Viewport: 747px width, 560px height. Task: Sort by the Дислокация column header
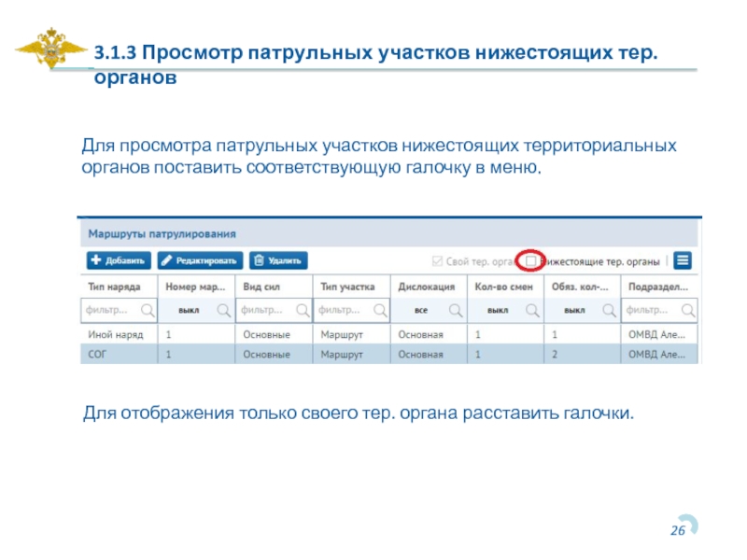427,287
